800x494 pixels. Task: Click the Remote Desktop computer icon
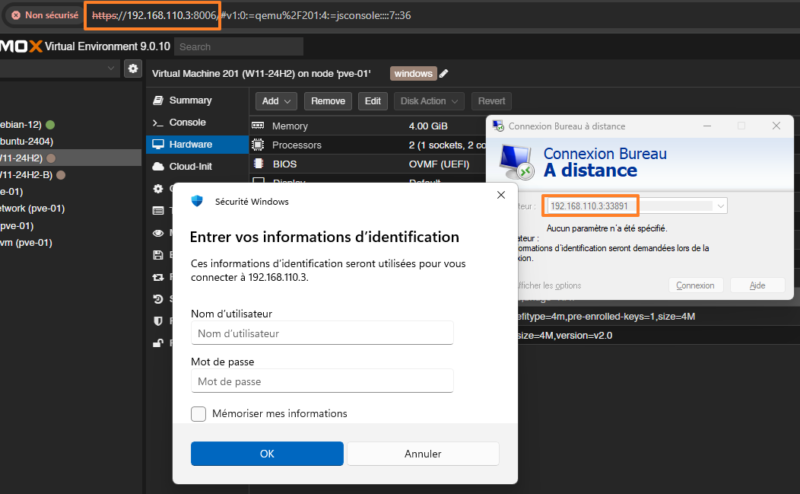pos(516,162)
